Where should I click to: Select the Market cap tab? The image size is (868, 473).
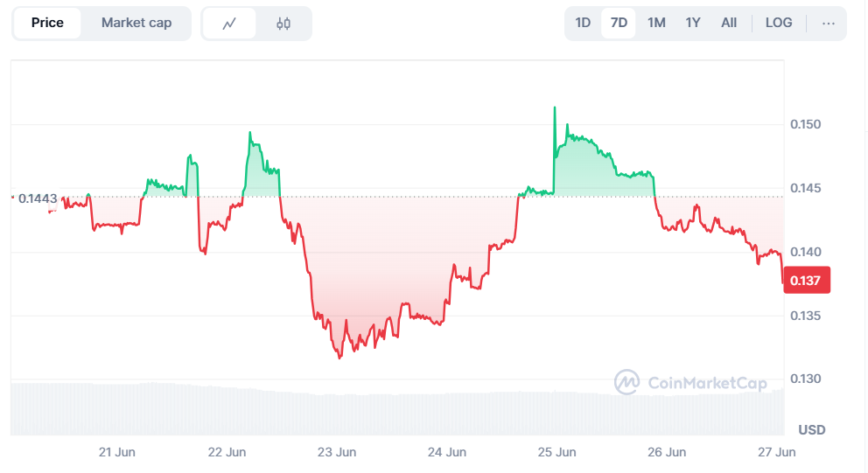(136, 23)
